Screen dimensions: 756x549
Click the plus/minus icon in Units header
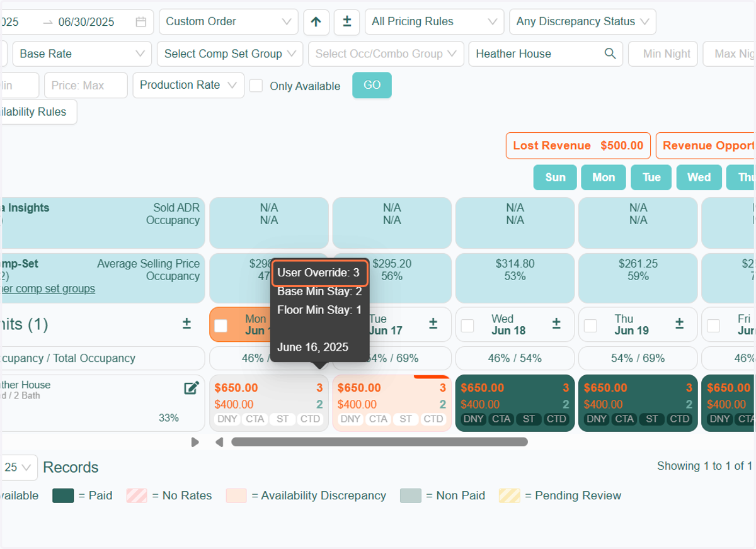click(186, 324)
